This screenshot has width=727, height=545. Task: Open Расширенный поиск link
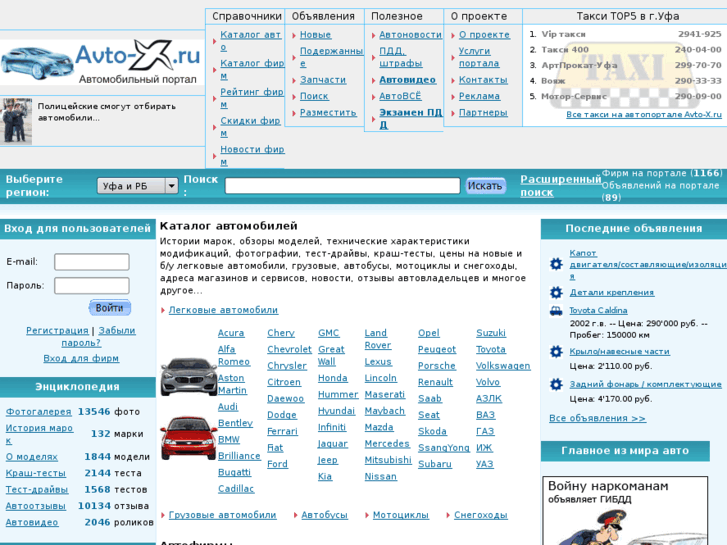(560, 186)
